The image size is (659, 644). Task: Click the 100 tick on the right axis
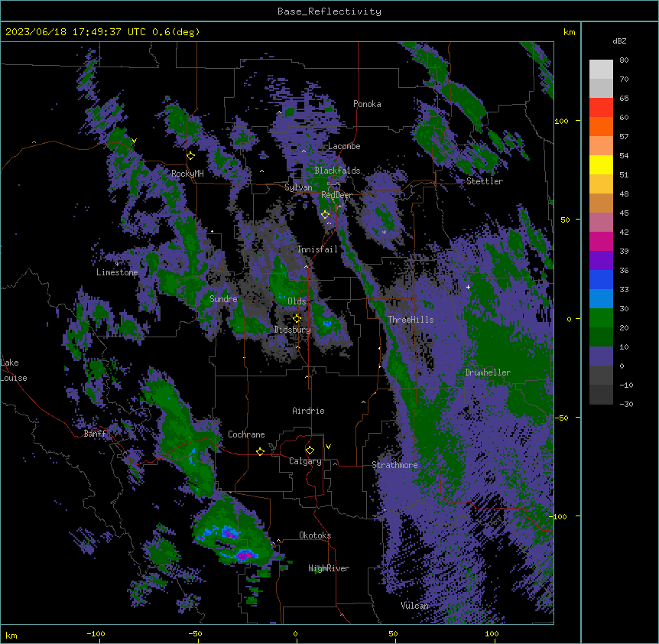(561, 121)
